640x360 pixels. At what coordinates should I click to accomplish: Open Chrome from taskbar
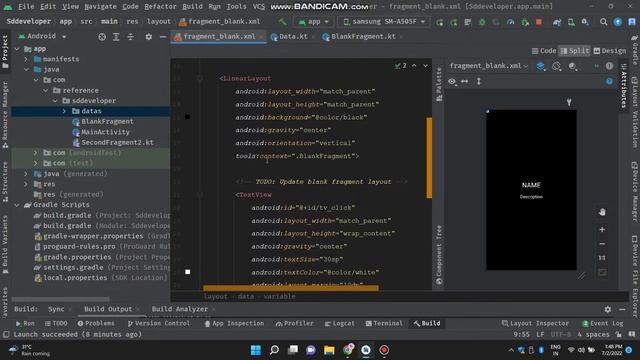pos(348,350)
